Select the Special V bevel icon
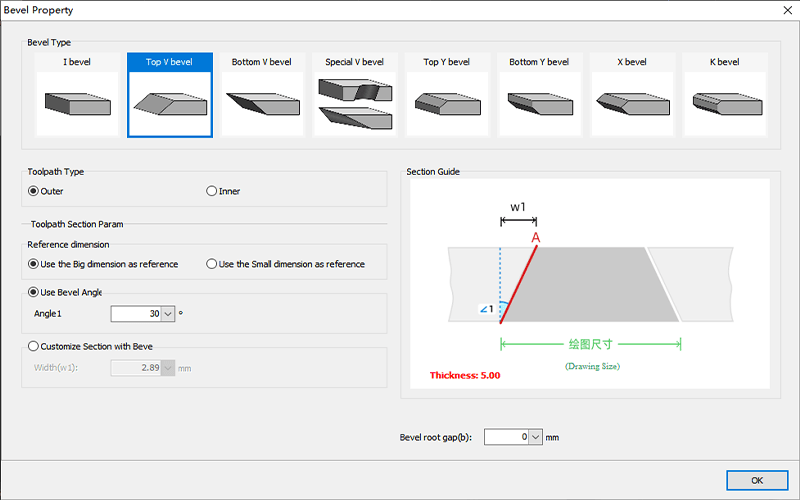 354,101
